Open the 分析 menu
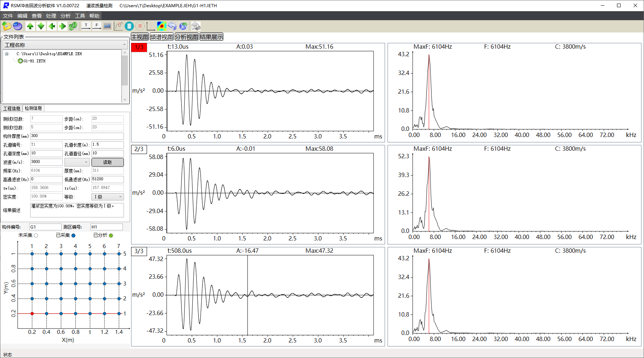Image resolution: width=644 pixels, height=358 pixels. click(66, 16)
